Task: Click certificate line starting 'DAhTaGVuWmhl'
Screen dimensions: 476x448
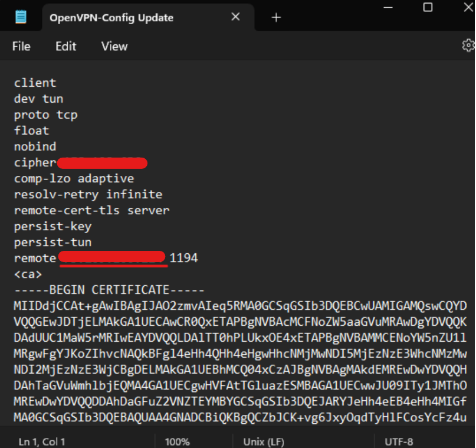Action: click(240, 385)
